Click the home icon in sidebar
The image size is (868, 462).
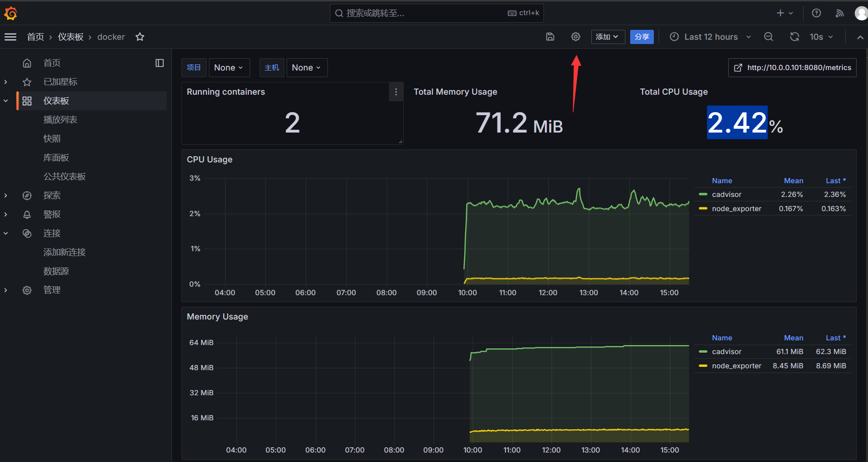tap(27, 63)
